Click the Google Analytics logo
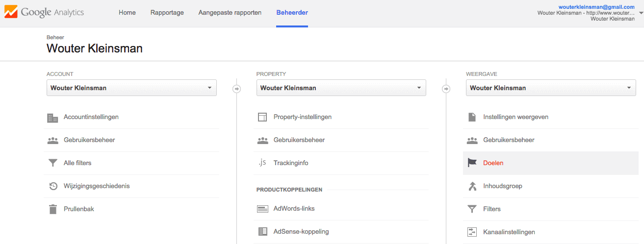Viewport: 644px width, 244px height. pyautogui.click(x=44, y=12)
